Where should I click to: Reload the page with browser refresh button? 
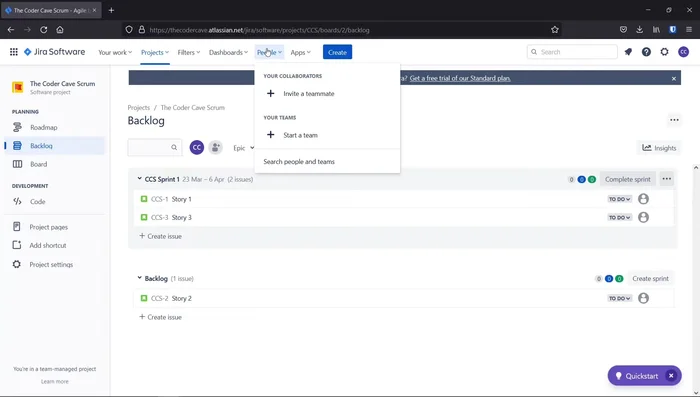pos(43,30)
